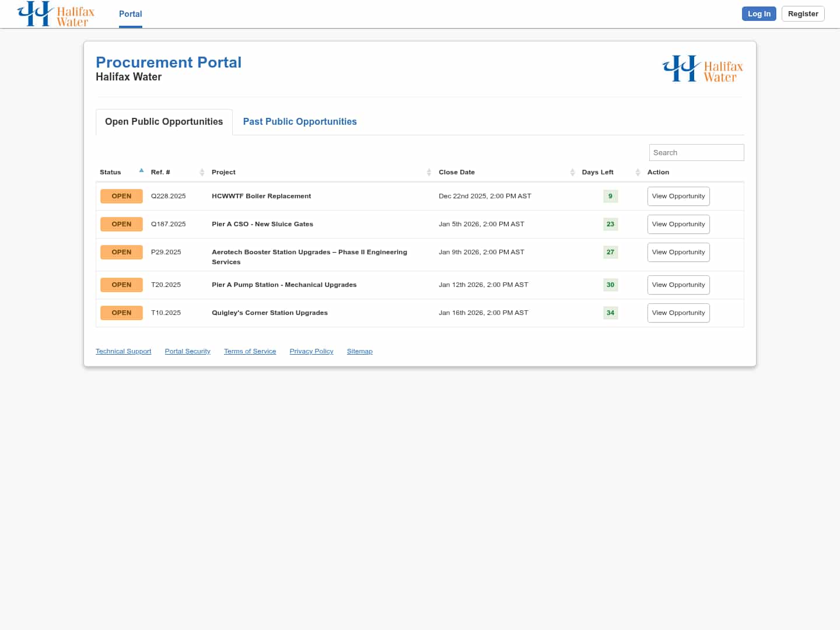View Opportunity for Pier A CSO Sluice Gates

pos(678,225)
